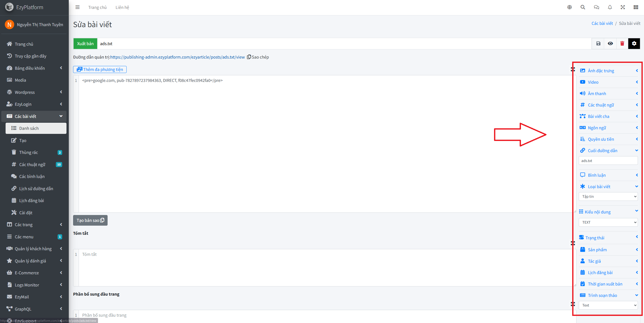Expand Bình luận panel
The height and width of the screenshot is (323, 644).
pyautogui.click(x=608, y=175)
